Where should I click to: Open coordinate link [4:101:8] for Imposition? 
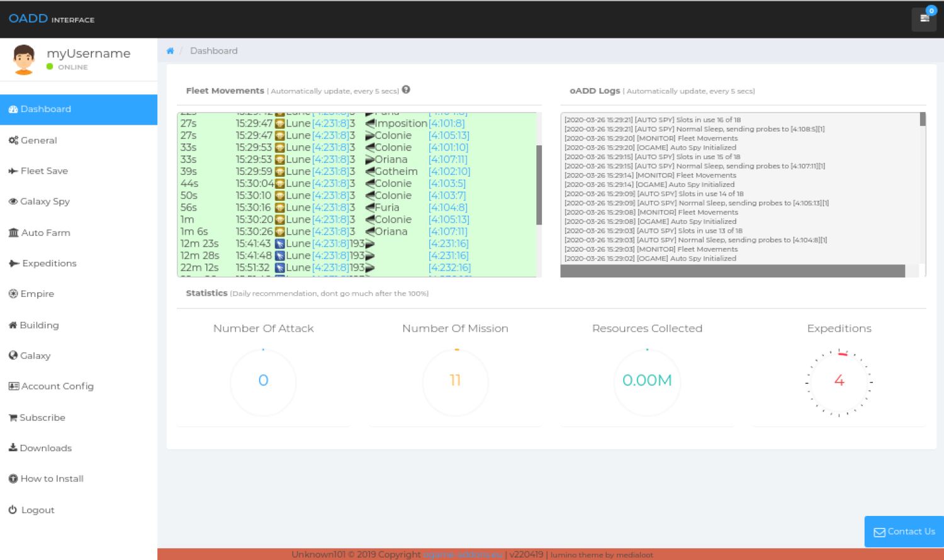pyautogui.click(x=446, y=123)
